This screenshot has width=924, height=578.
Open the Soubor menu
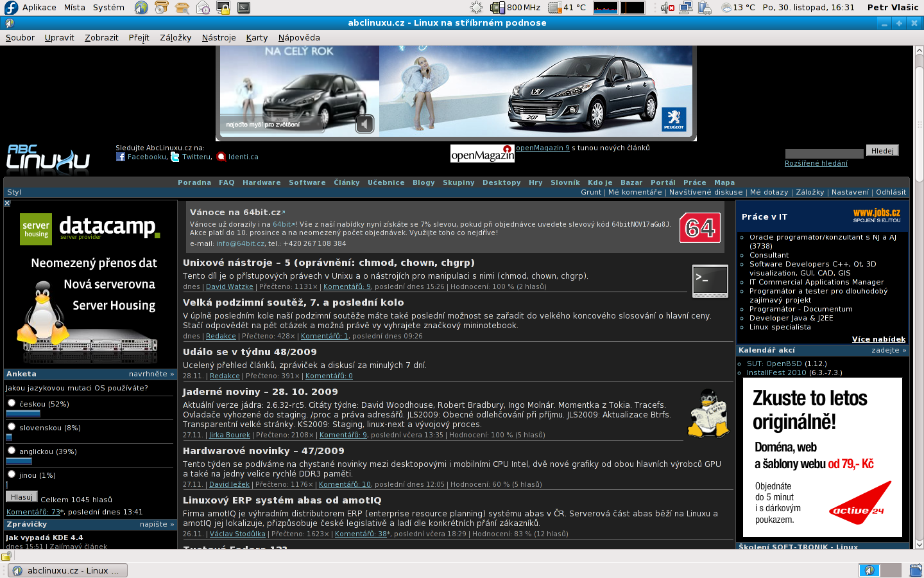point(20,38)
